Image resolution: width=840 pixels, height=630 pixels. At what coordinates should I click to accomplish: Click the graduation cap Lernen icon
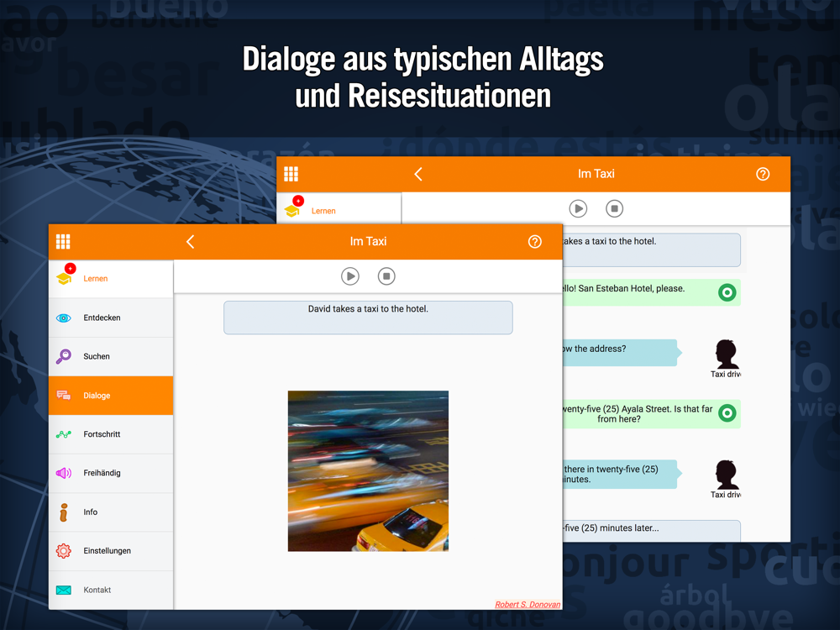coord(64,279)
